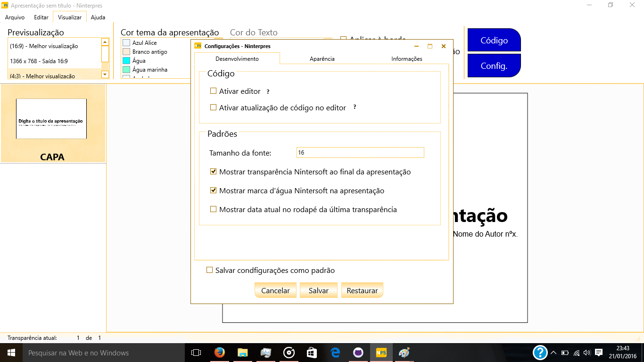This screenshot has width=644, height=362.
Task: Toggle Ativar atualização de código no editor
Action: tap(214, 107)
